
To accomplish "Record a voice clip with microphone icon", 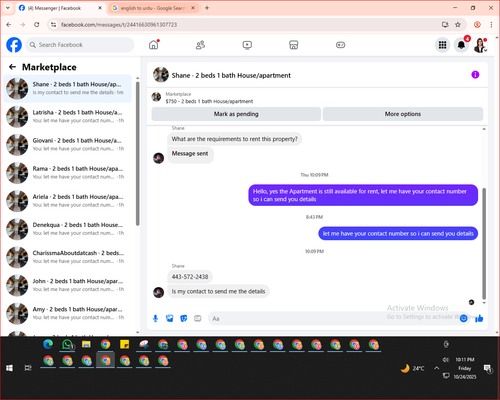I will tap(155, 319).
